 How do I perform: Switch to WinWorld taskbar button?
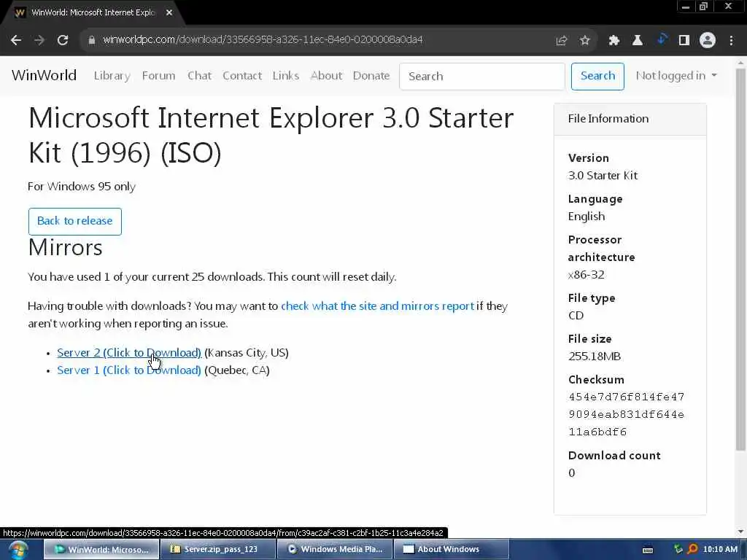(101, 550)
